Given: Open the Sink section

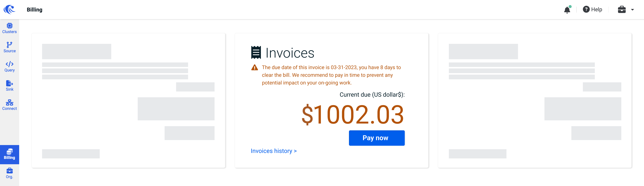Looking at the screenshot, I should click(x=9, y=86).
